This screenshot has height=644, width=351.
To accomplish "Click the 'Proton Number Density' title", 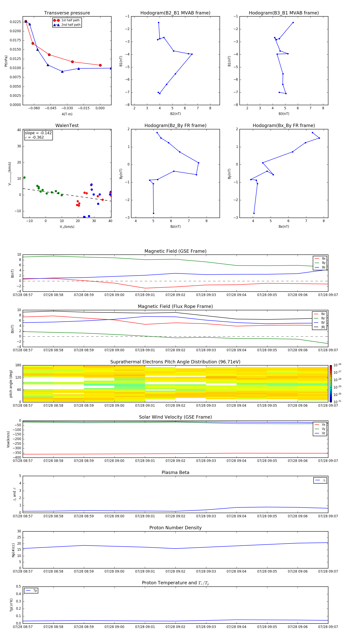I will 175,528.
